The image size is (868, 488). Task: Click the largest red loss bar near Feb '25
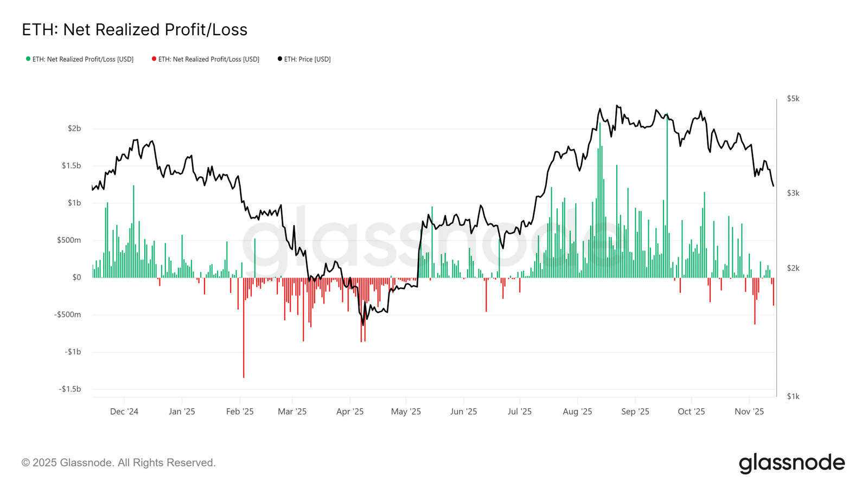coord(244,328)
